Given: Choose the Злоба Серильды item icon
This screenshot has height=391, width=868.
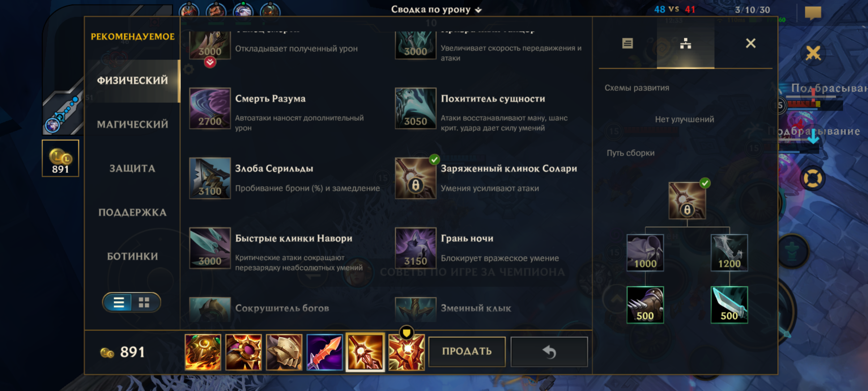Looking at the screenshot, I should [x=210, y=178].
